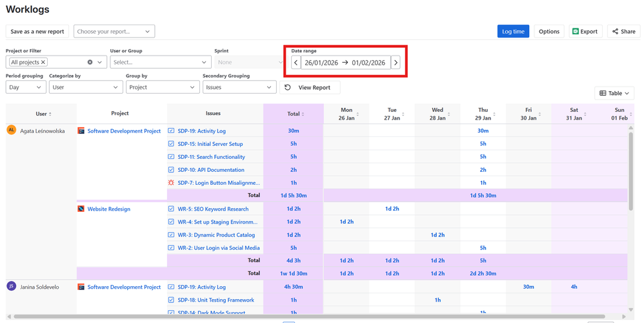This screenshot has height=323, width=644.
Task: Clear the All projects filter chip
Action: point(43,63)
